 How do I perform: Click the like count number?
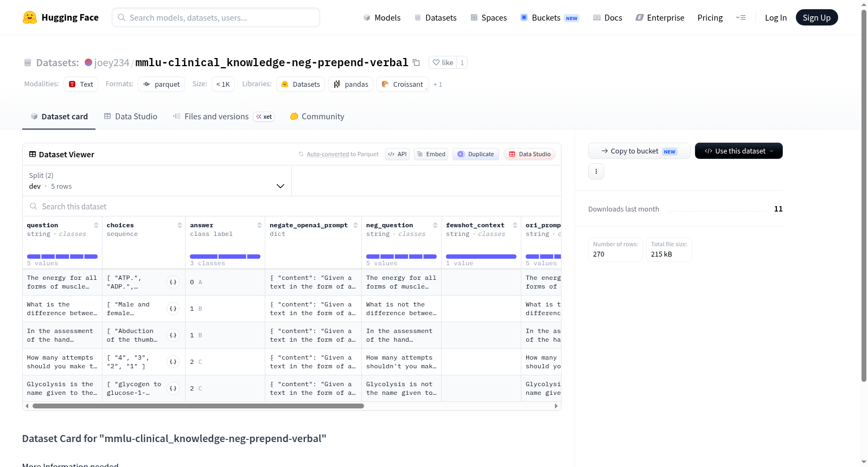(462, 62)
